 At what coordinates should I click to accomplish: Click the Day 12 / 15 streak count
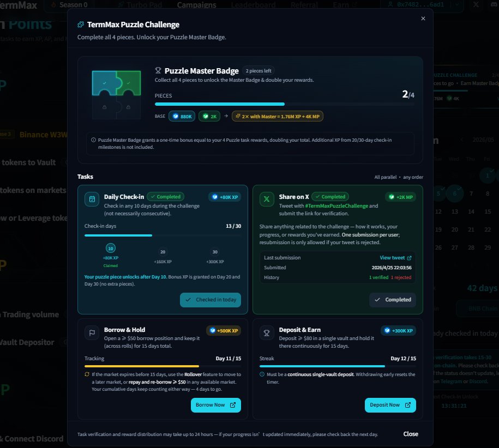403,359
